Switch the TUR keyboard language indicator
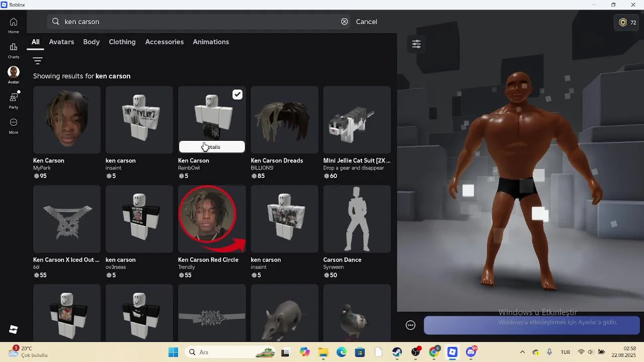The width and height of the screenshot is (644, 362). pos(566,352)
